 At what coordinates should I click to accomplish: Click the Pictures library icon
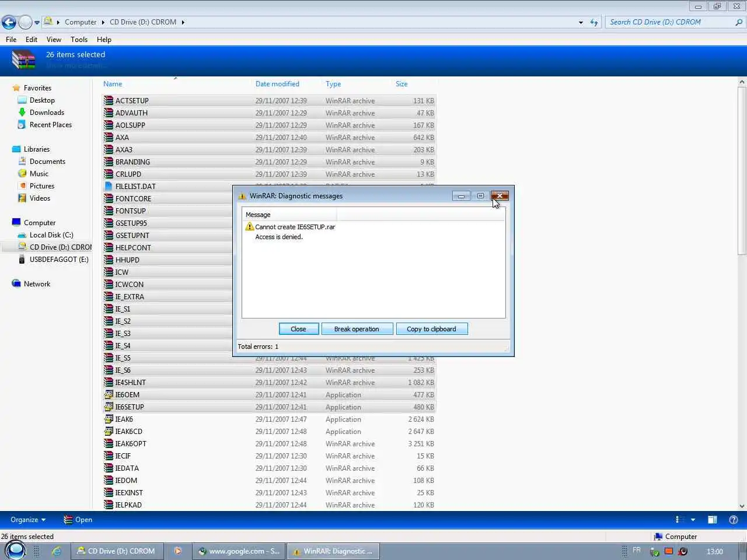coord(22,185)
